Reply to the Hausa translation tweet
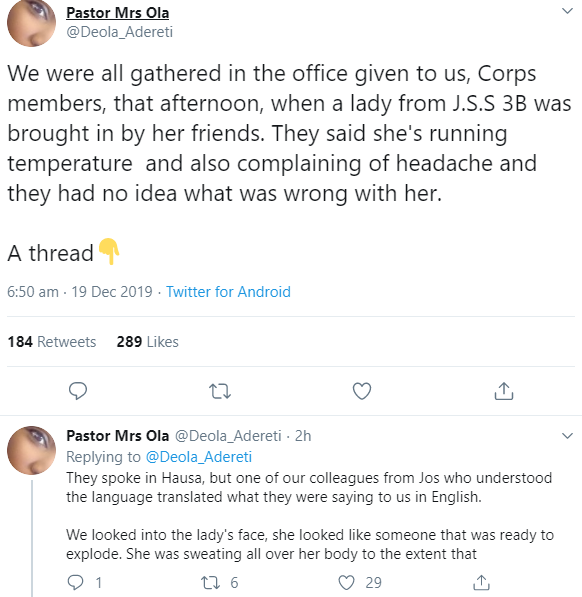582x597 pixels. click(x=75, y=583)
